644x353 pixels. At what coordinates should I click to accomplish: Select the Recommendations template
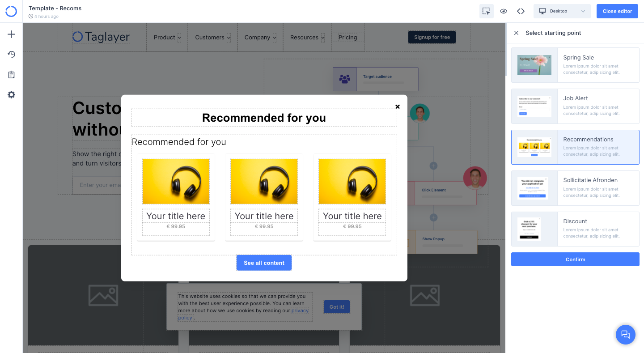(575, 147)
